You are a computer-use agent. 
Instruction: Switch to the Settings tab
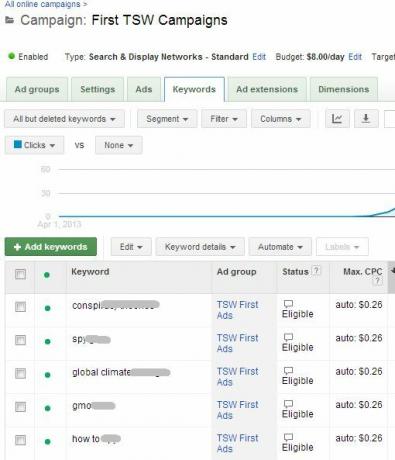[x=98, y=89]
